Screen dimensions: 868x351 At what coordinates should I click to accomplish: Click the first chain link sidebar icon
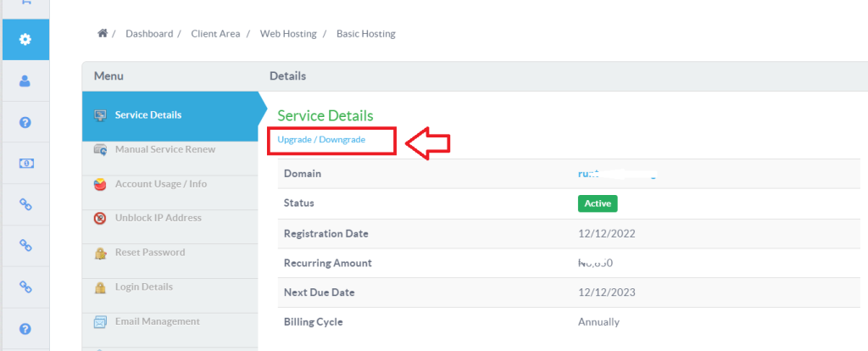(25, 204)
